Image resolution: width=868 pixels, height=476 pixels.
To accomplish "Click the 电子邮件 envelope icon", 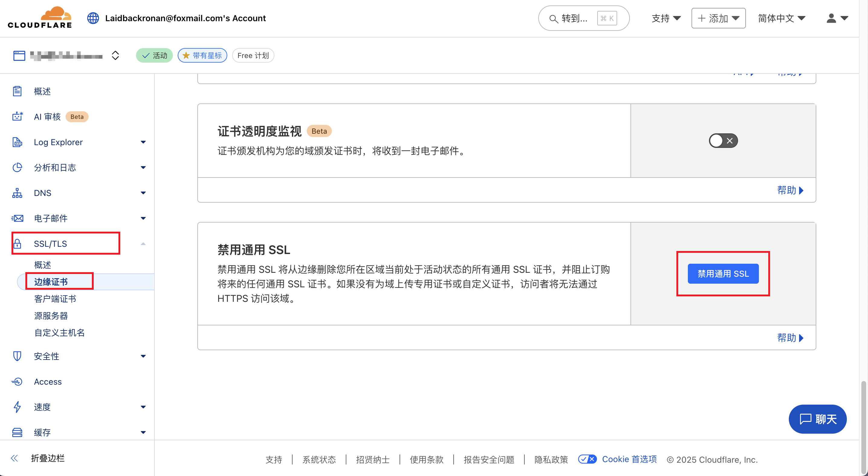I will pyautogui.click(x=17, y=218).
